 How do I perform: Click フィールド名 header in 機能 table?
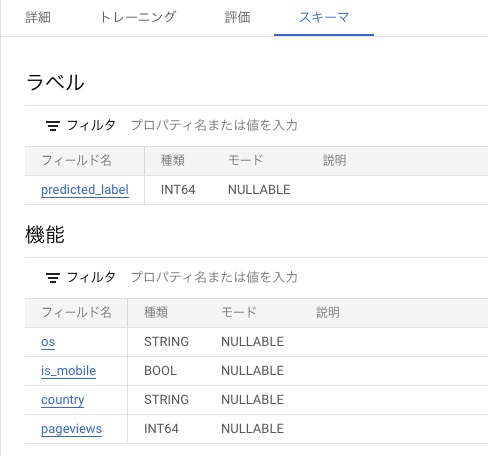click(76, 313)
